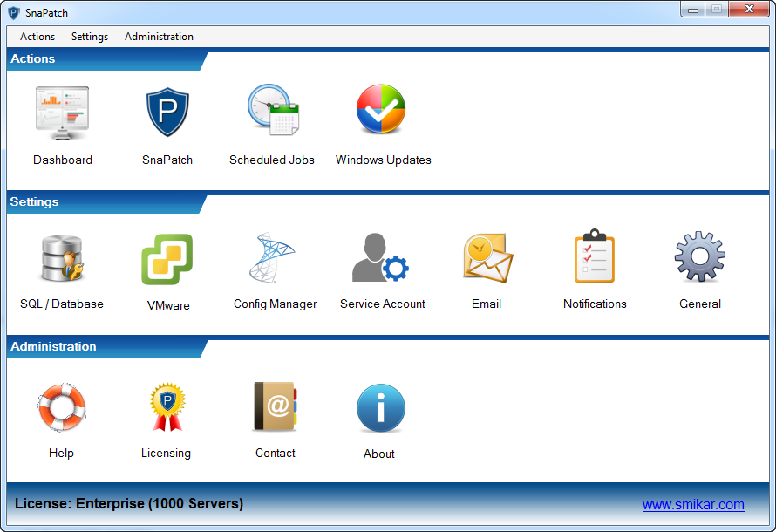Open the Dashboard monitor icon
Image resolution: width=776 pixels, height=532 pixels.
point(63,113)
